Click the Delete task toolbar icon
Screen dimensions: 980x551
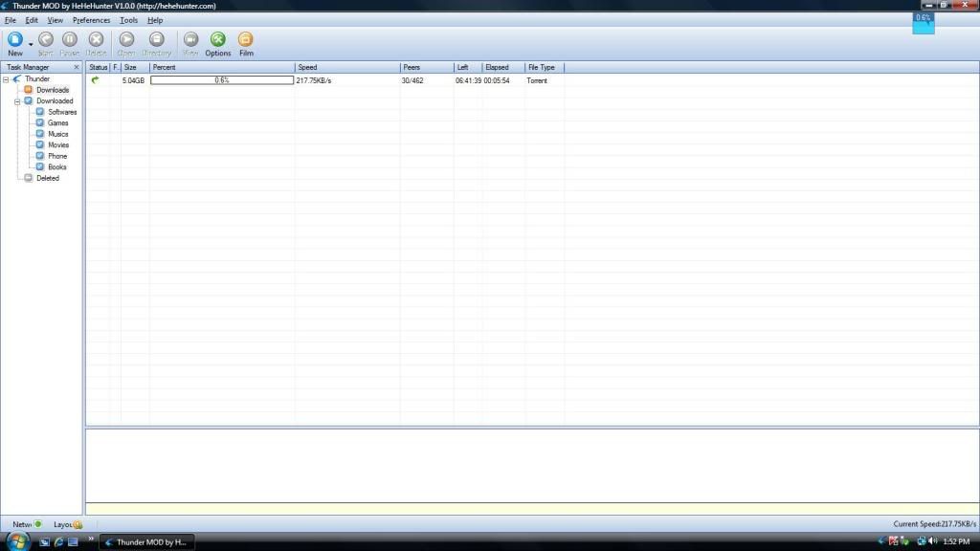(97, 40)
